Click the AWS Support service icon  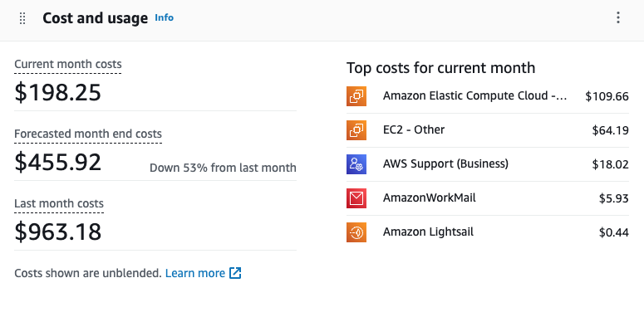click(356, 164)
